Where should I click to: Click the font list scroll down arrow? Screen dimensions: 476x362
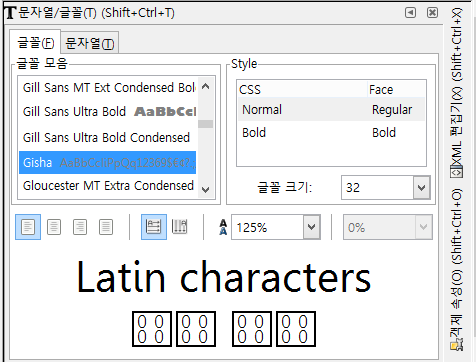(x=206, y=190)
